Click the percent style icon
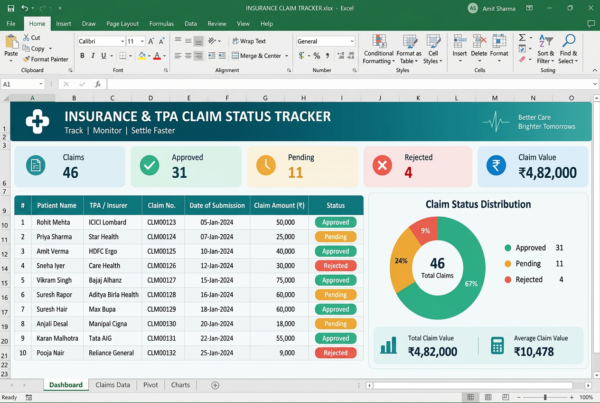Image resolution: width=600 pixels, height=403 pixels. (x=316, y=56)
